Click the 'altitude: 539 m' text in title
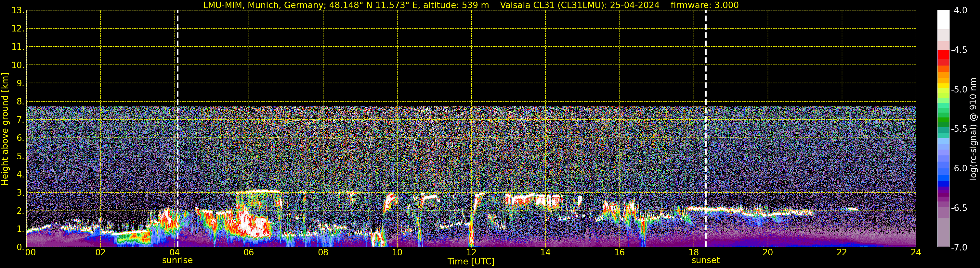980x268 pixels. tap(456, 5)
